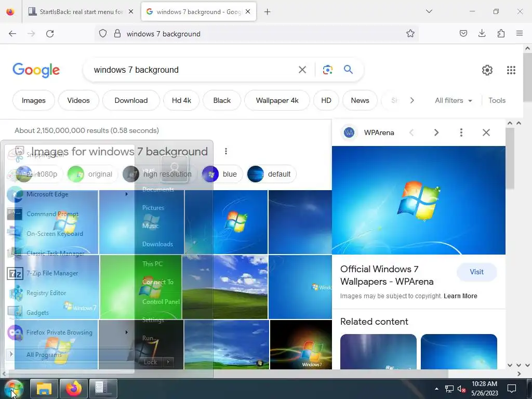Screen dimensions: 532x399
Task: Close the windows 7 background tab
Action: (x=248, y=11)
